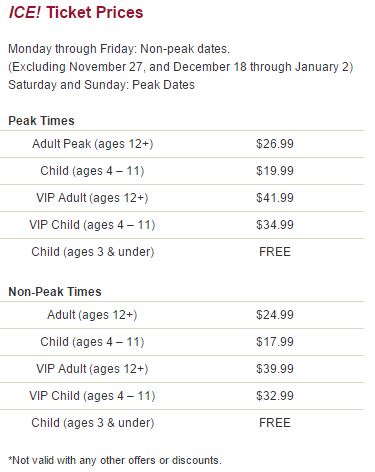
Task: Click the $24.99 non-peak adult price
Action: click(275, 315)
